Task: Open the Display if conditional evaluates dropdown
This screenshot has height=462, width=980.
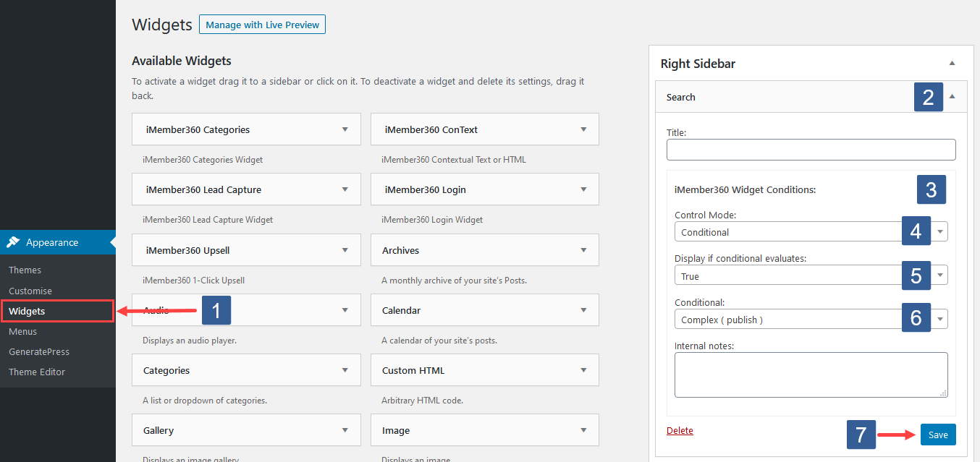Action: coord(939,275)
